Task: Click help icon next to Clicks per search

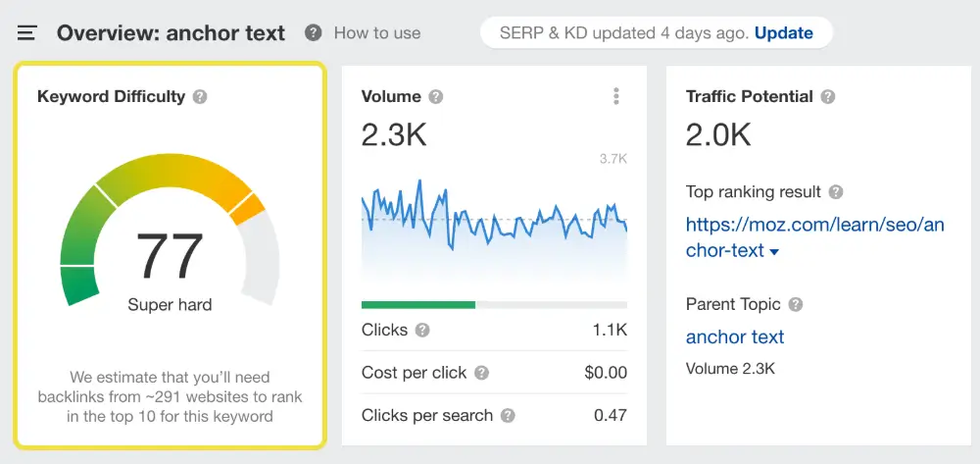Action: click(508, 415)
